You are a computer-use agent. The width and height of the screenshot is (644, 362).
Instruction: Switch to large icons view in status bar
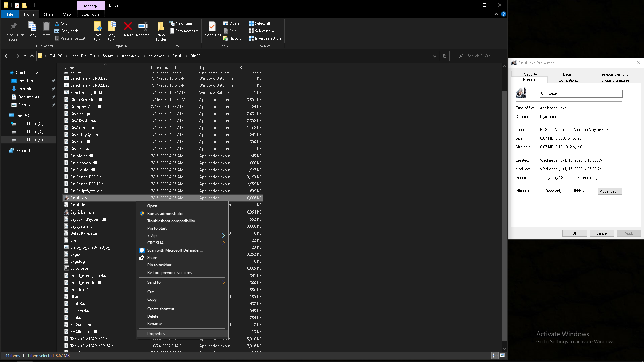pyautogui.click(x=502, y=355)
